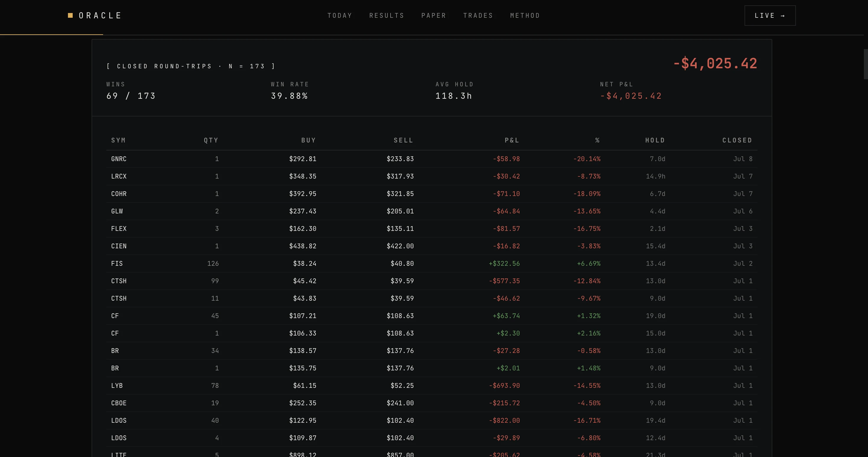Click the 69 / 173 wins value

point(131,96)
